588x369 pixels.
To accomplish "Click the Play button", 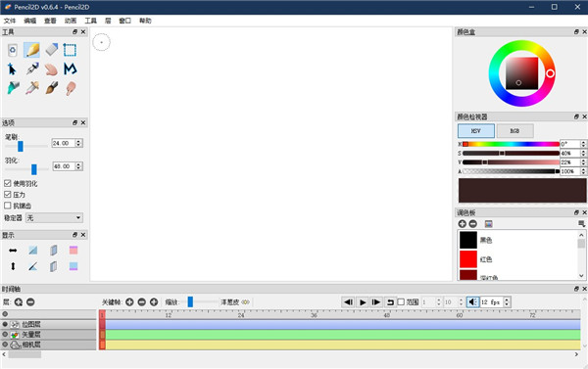I will [363, 301].
